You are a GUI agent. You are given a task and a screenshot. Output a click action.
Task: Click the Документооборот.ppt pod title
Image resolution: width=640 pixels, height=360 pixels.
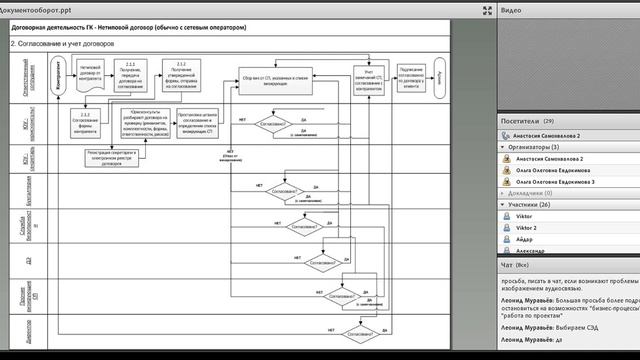point(36,11)
